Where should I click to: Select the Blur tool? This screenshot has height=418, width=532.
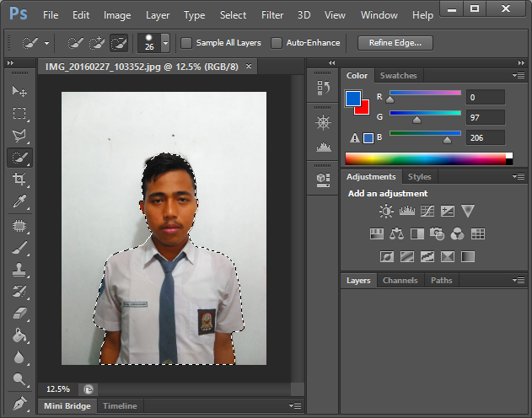[x=19, y=357]
